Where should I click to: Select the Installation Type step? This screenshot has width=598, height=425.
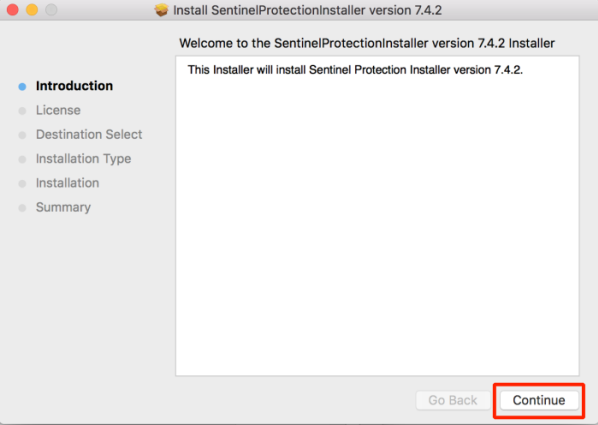click(x=84, y=159)
